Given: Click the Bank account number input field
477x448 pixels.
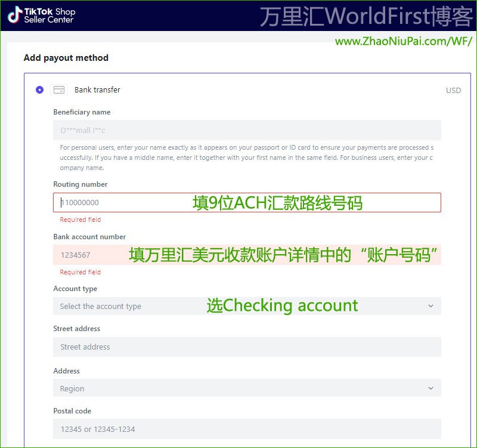Looking at the screenshot, I should coord(247,255).
